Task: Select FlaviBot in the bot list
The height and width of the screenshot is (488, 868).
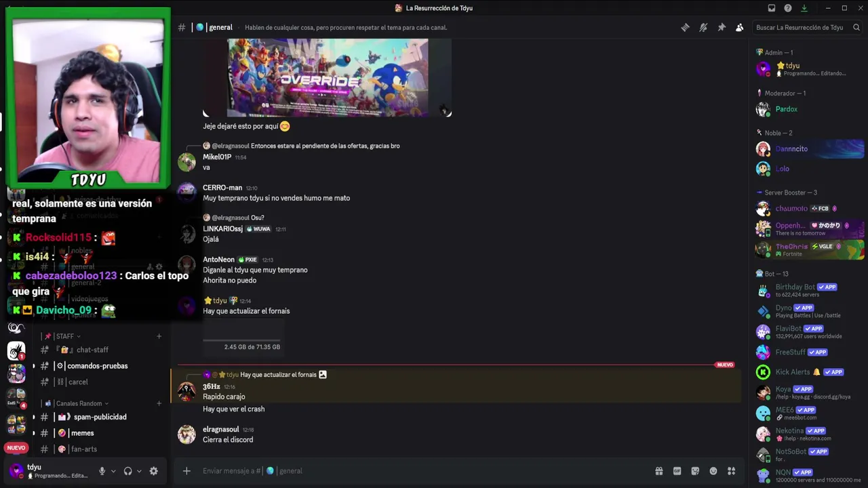Action: (810, 332)
